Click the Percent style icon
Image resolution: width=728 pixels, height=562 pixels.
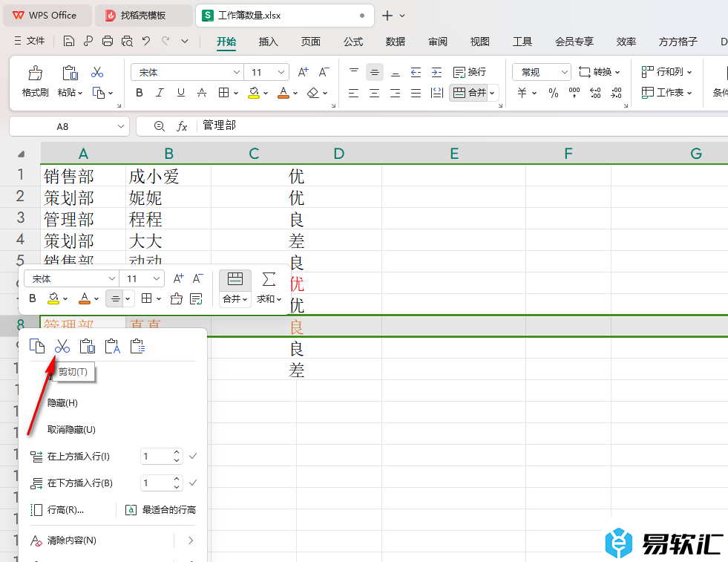tap(554, 93)
